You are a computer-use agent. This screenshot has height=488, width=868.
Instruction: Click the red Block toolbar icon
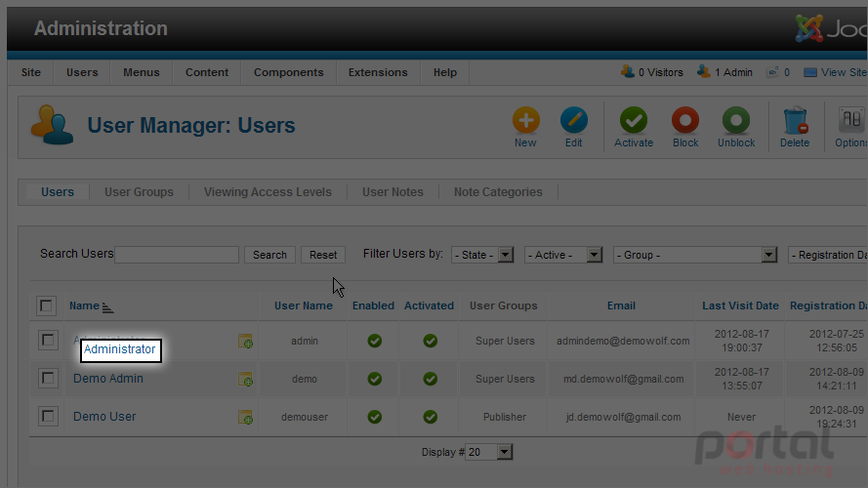[x=685, y=120]
